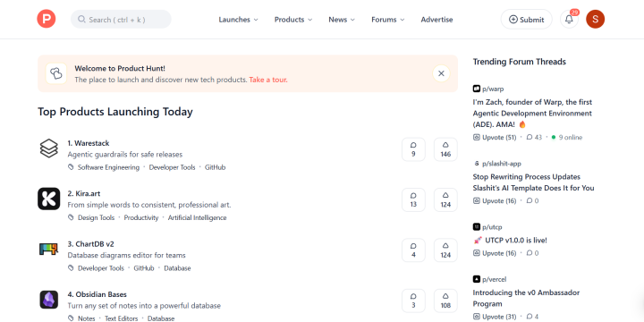
Task: Click the Product Hunt logo
Action: [x=46, y=20]
